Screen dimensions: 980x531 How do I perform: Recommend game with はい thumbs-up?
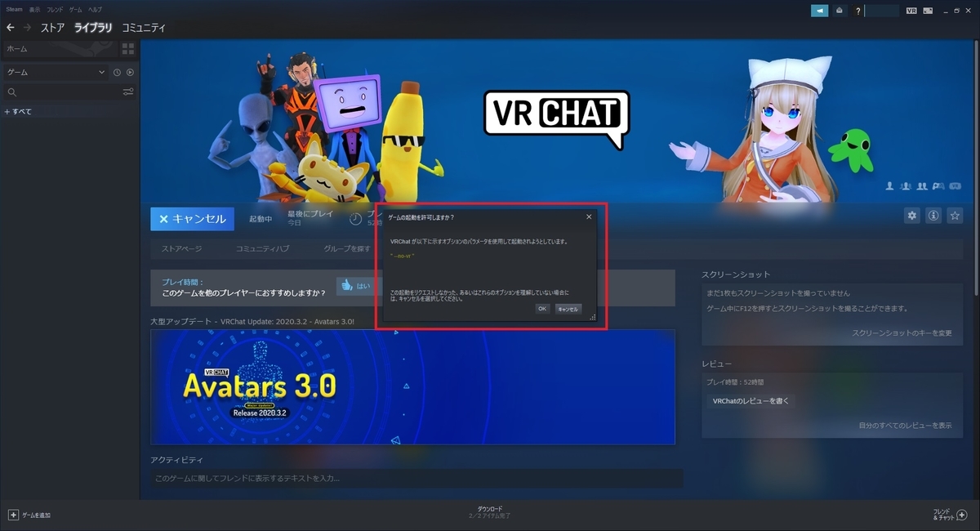(355, 286)
